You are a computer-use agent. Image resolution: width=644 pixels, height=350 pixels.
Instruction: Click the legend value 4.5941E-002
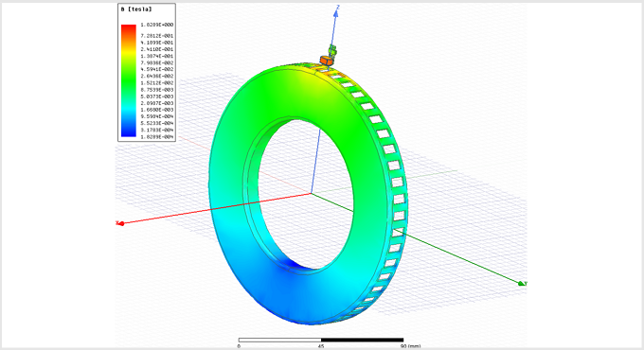[157, 69]
